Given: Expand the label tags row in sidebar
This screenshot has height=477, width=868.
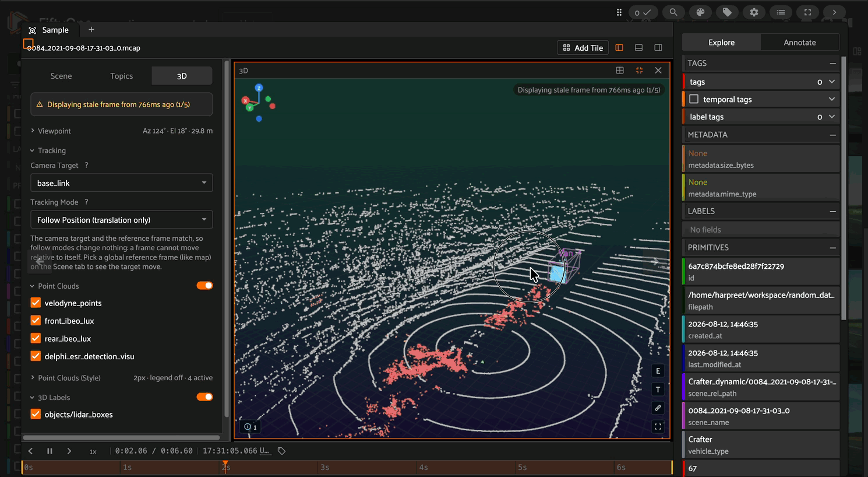Looking at the screenshot, I should pos(832,117).
